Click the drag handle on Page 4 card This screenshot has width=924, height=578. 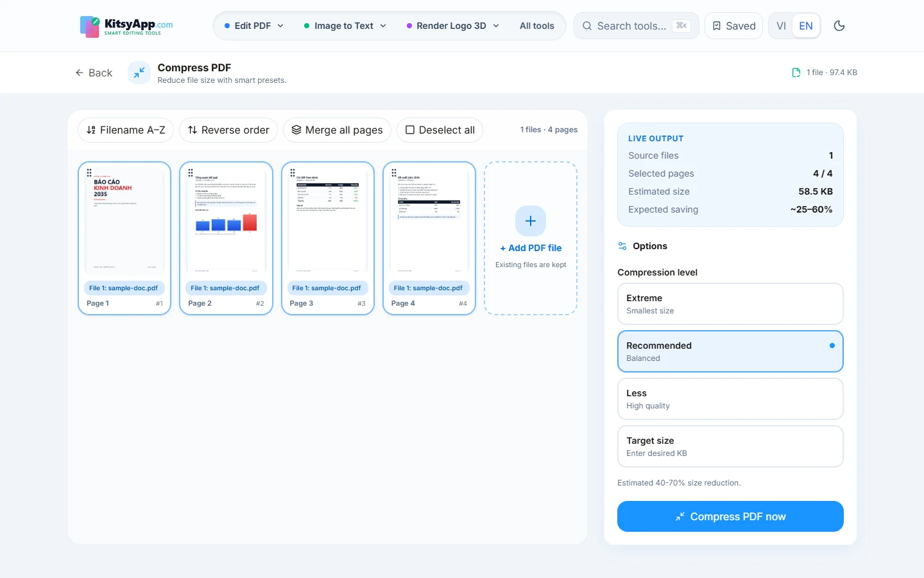pyautogui.click(x=394, y=173)
